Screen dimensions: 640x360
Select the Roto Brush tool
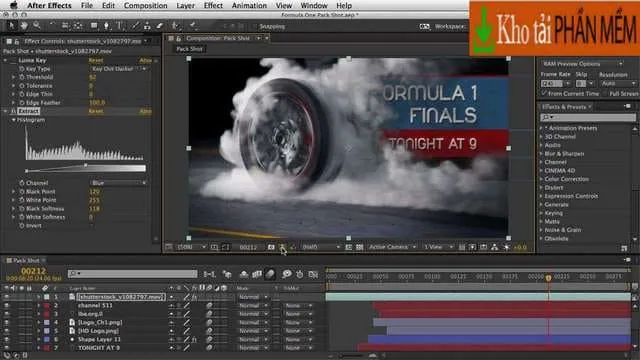click(176, 26)
